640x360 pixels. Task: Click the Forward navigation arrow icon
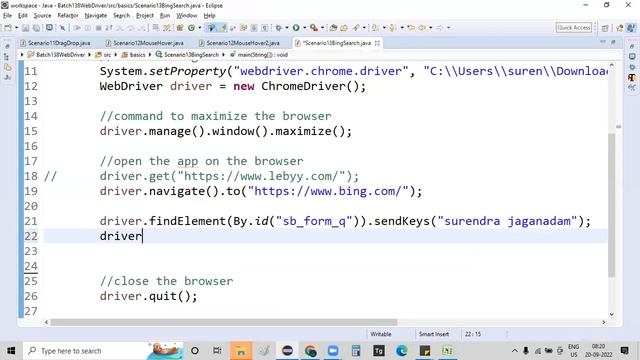pyautogui.click(x=440, y=28)
